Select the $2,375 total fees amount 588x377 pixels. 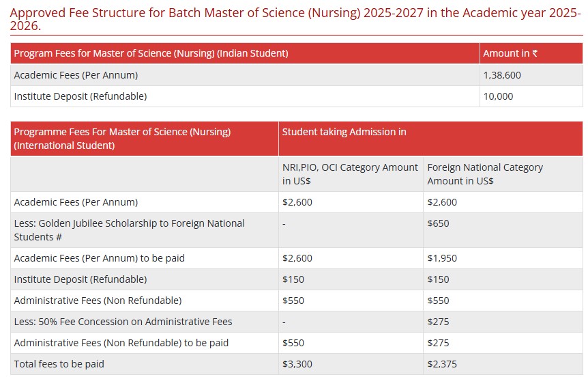pyautogui.click(x=442, y=364)
